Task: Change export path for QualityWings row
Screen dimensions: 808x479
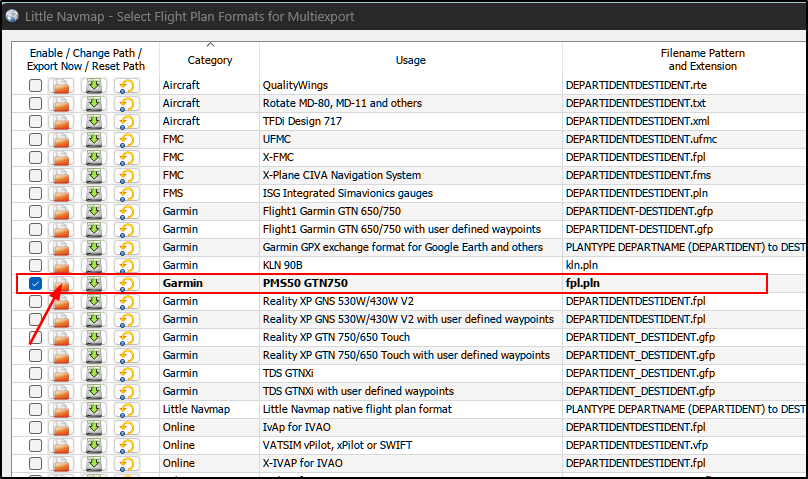Action: tap(61, 85)
